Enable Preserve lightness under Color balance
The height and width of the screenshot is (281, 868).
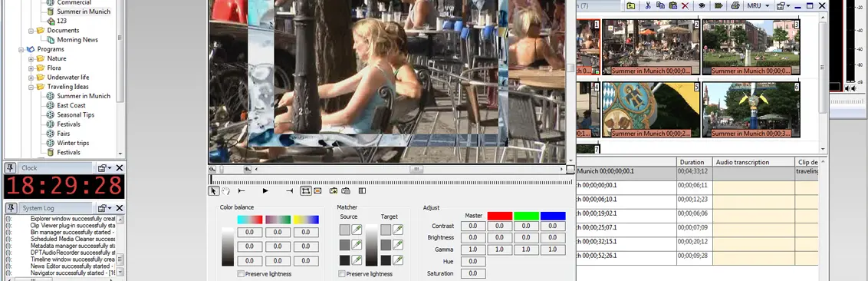point(240,274)
